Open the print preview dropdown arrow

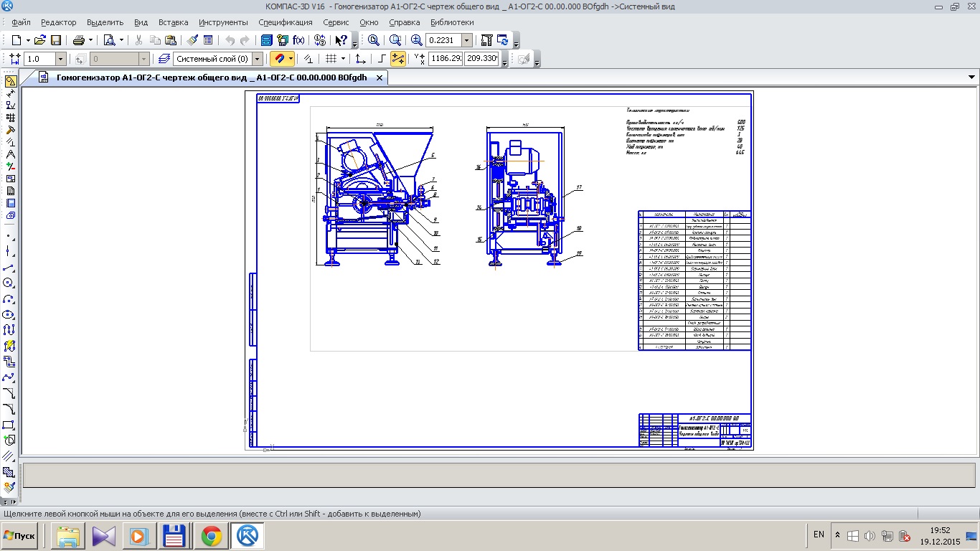tap(122, 40)
